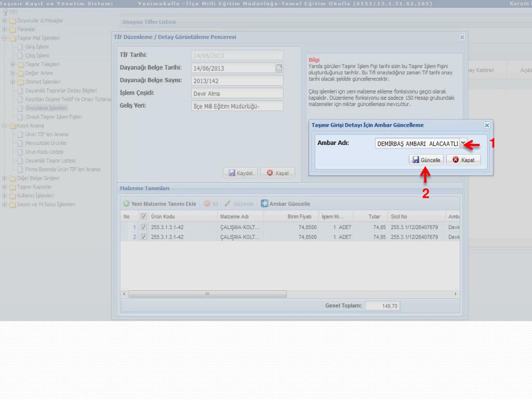Image resolution: width=532 pixels, height=399 pixels.
Task: Open the Ambar Adı dropdown arrow
Action: coord(462,143)
